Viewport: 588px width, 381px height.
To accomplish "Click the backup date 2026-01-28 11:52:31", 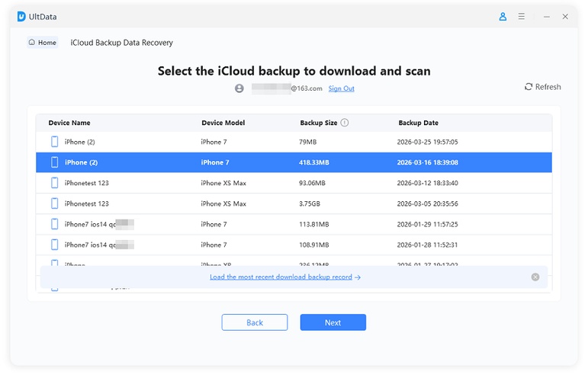I will 428,245.
